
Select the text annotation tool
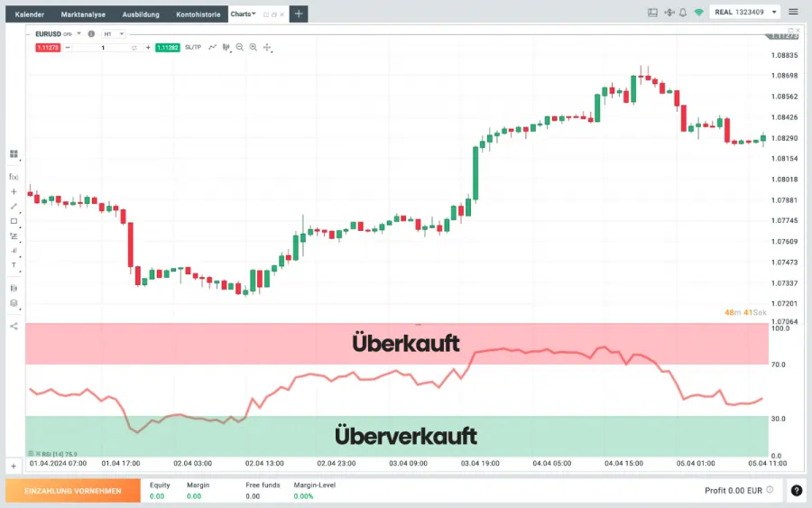coord(14,265)
